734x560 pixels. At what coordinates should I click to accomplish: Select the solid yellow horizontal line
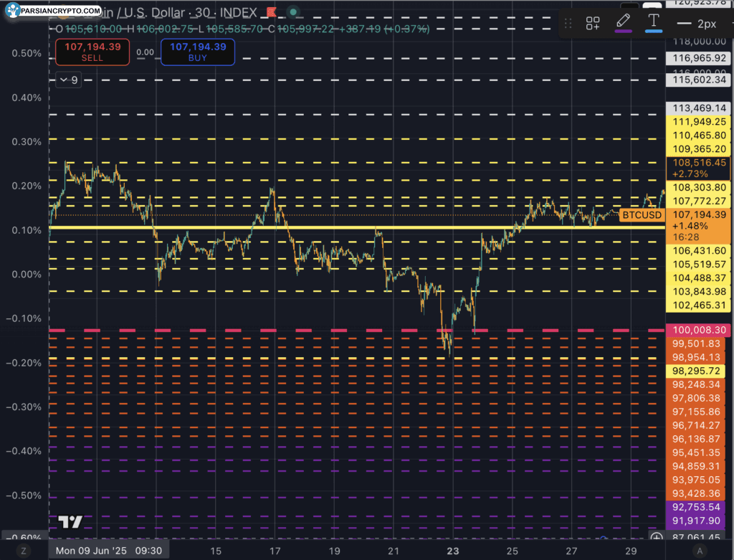click(357, 227)
